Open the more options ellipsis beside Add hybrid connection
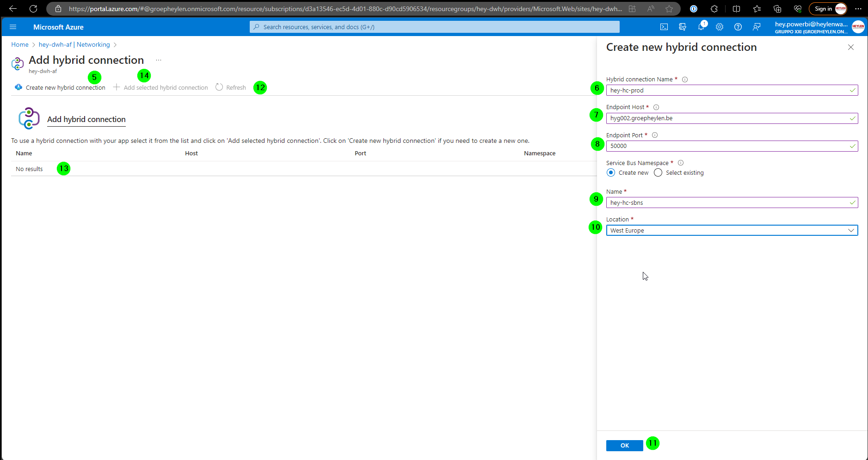Image resolution: width=868 pixels, height=460 pixels. click(159, 60)
